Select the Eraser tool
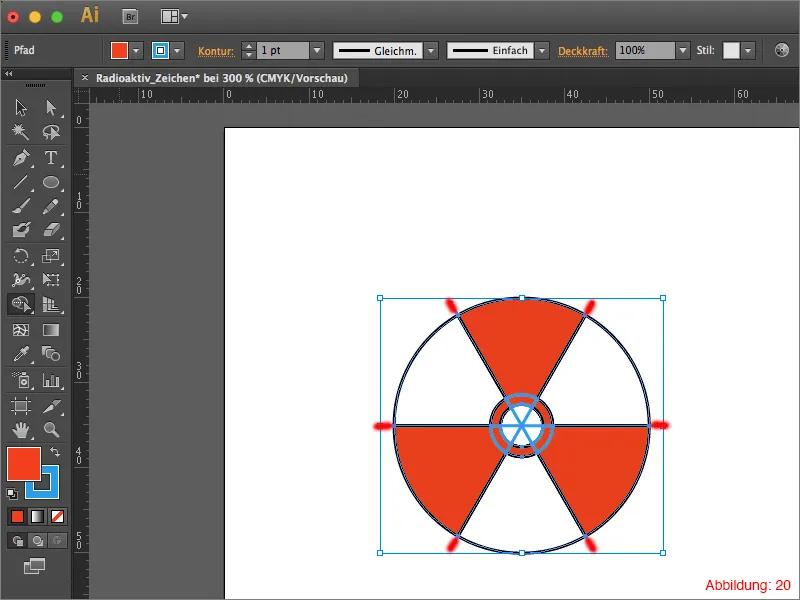Screen dimensions: 800x600 point(51,230)
